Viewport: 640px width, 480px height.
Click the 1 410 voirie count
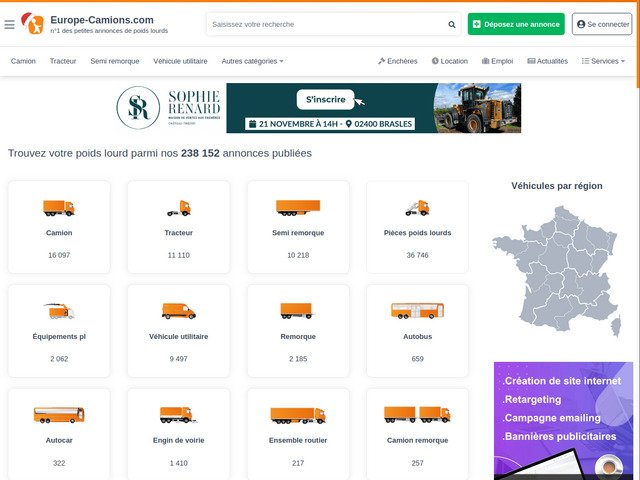point(178,463)
